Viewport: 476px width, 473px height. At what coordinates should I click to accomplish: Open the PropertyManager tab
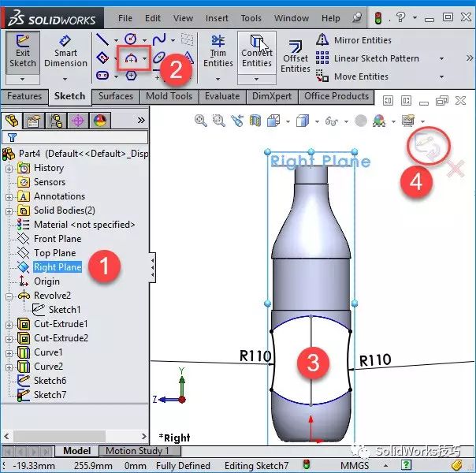(34, 121)
